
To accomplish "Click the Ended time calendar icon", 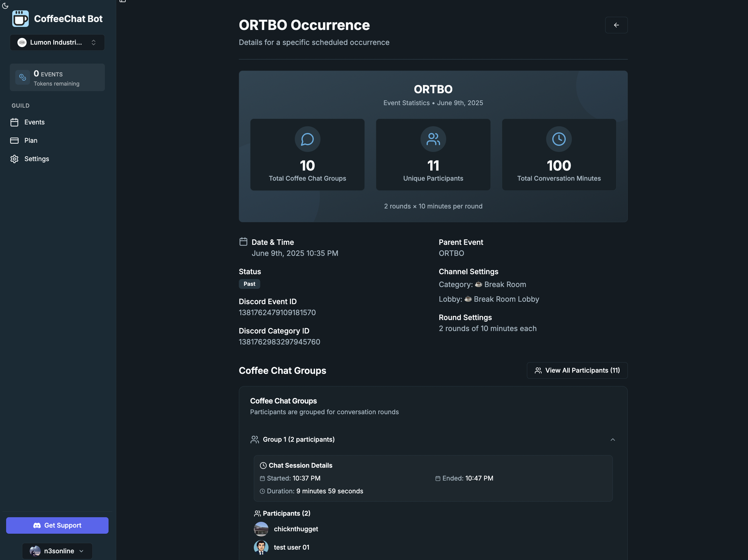I will coord(438,478).
